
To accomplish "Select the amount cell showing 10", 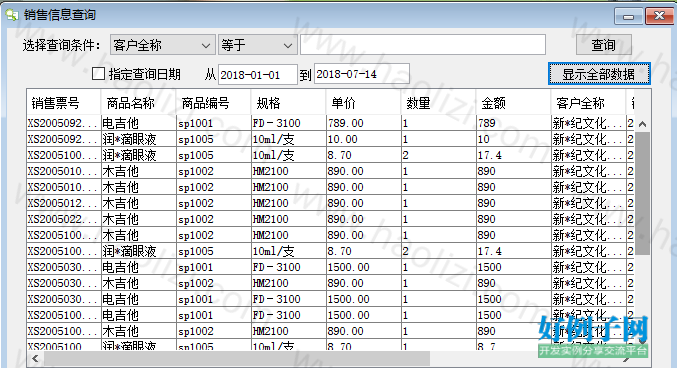I will point(513,140).
